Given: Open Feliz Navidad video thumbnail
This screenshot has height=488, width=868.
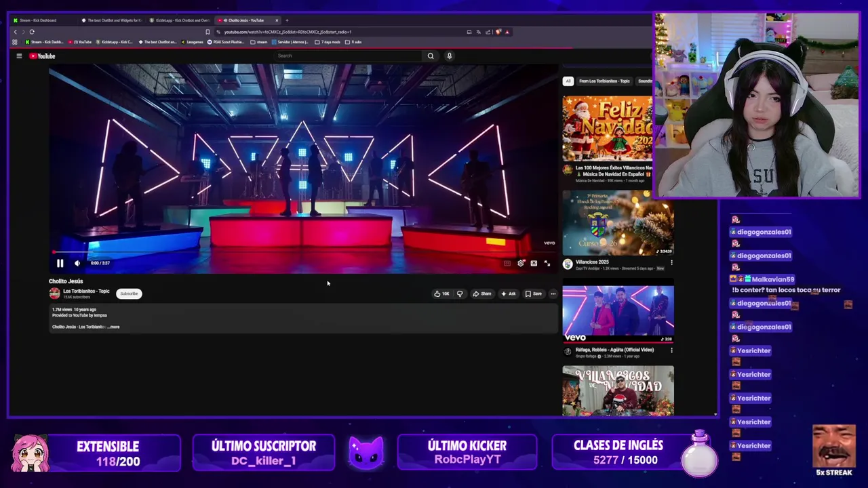Looking at the screenshot, I should 608,127.
